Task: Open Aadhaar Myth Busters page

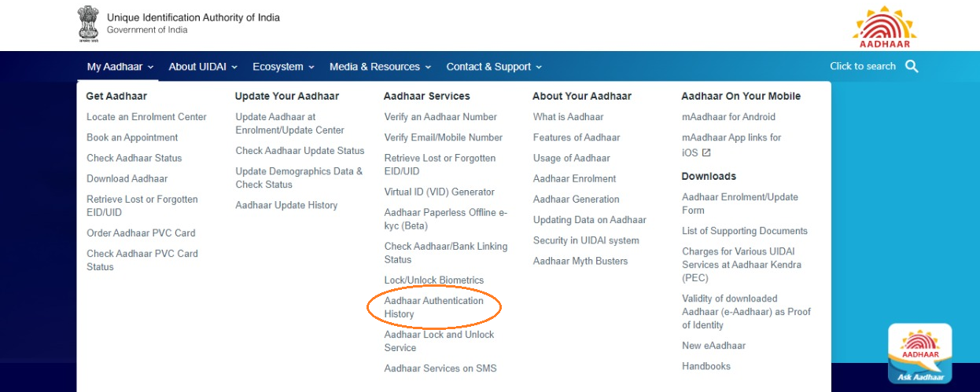Action: [580, 261]
